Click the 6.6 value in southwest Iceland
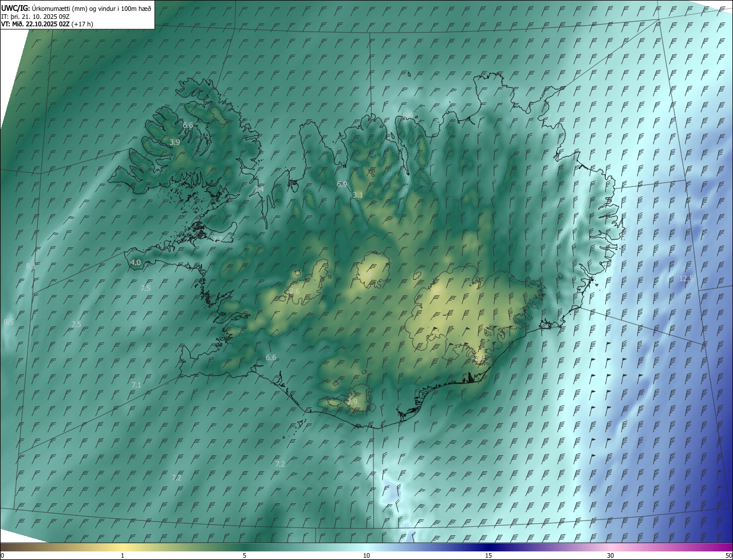The height and width of the screenshot is (560, 733). pos(271,358)
